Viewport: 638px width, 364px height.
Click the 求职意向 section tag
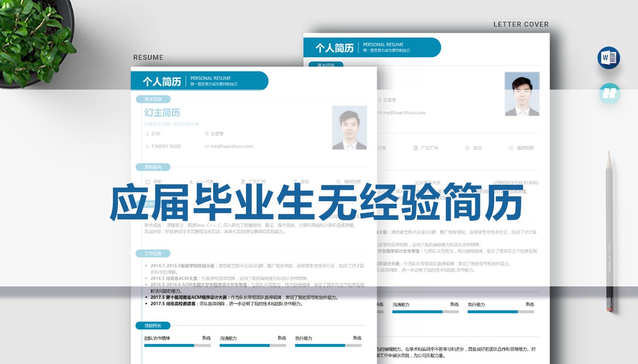coord(153,167)
